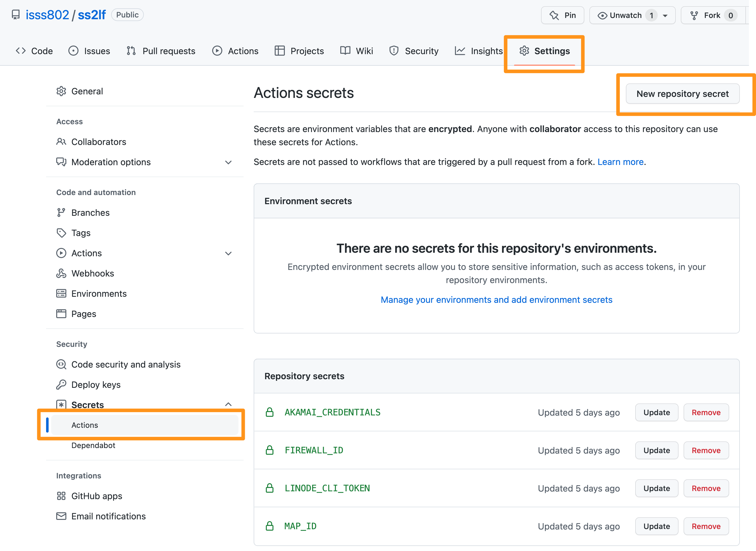Open the Wiki book icon
The width and height of the screenshot is (756, 551).
pyautogui.click(x=345, y=51)
